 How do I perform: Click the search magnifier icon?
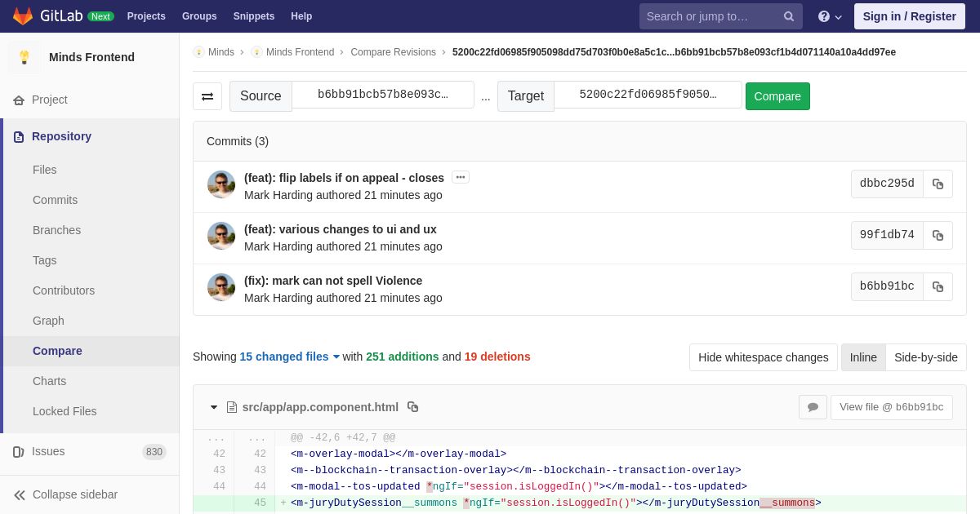(x=788, y=16)
